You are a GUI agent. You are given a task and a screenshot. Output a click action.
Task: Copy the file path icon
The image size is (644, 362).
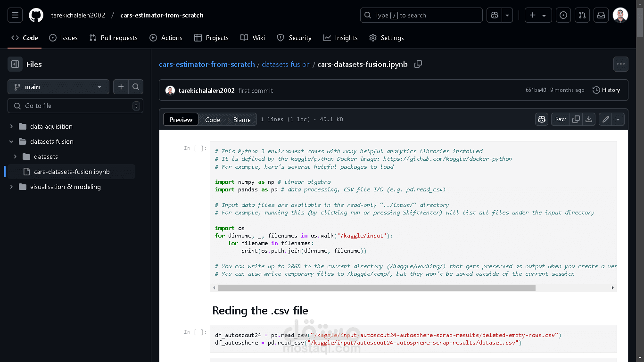(418, 64)
